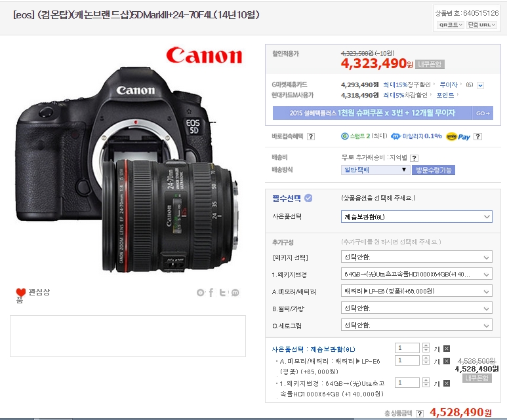Increase quantity of 제습보관함 item
Viewport: 507px width, 420px height.
pos(426,345)
